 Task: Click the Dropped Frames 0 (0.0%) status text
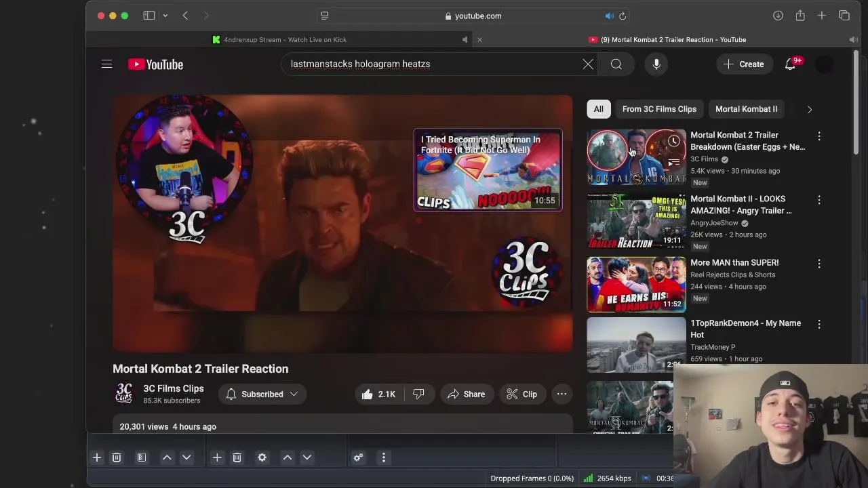(x=532, y=479)
